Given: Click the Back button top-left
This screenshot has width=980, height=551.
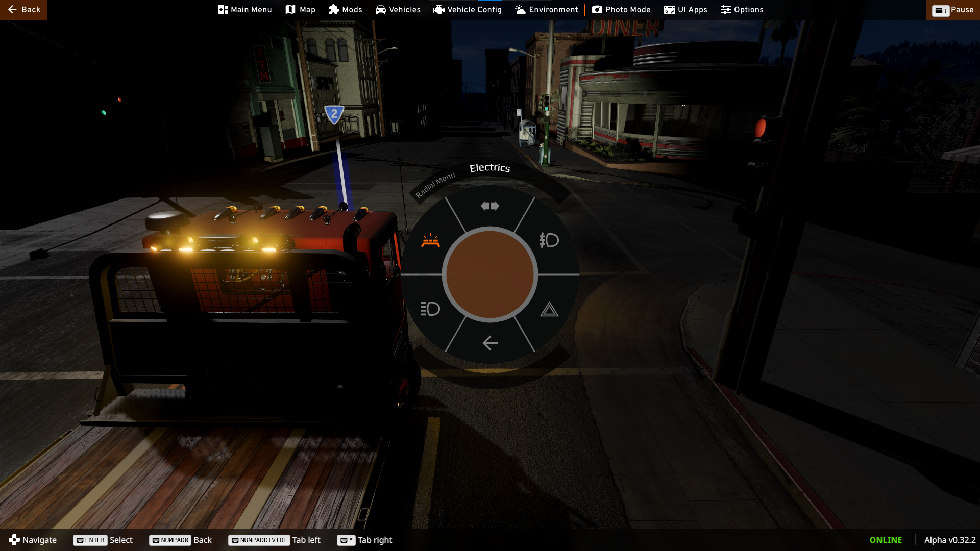Looking at the screenshot, I should [x=23, y=10].
